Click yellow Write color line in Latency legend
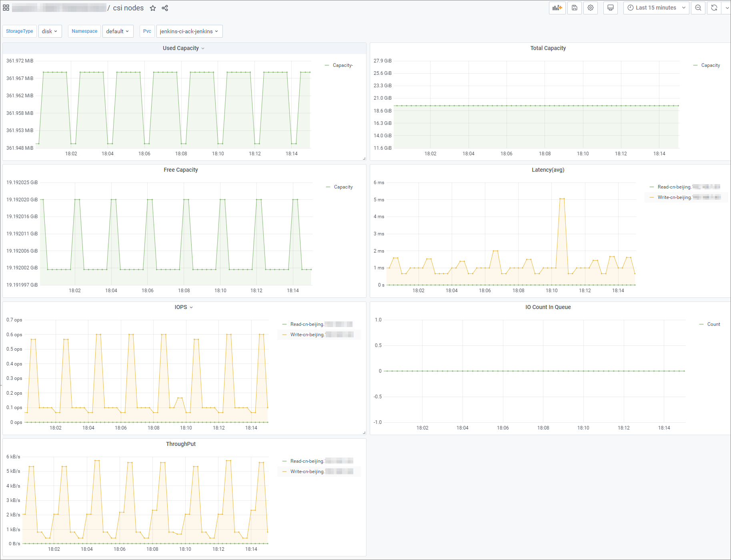 [652, 197]
